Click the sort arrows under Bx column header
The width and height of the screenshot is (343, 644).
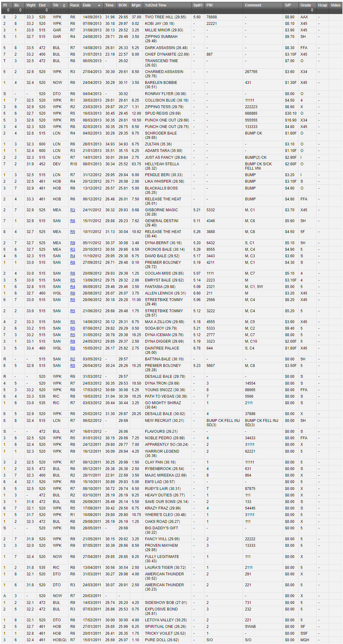point(17,10)
